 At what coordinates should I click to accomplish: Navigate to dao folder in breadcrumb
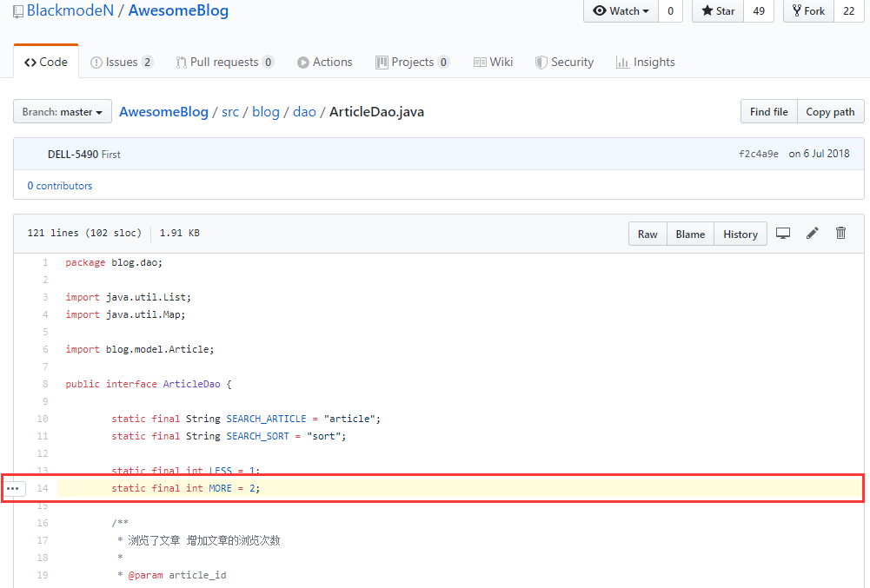click(x=304, y=111)
